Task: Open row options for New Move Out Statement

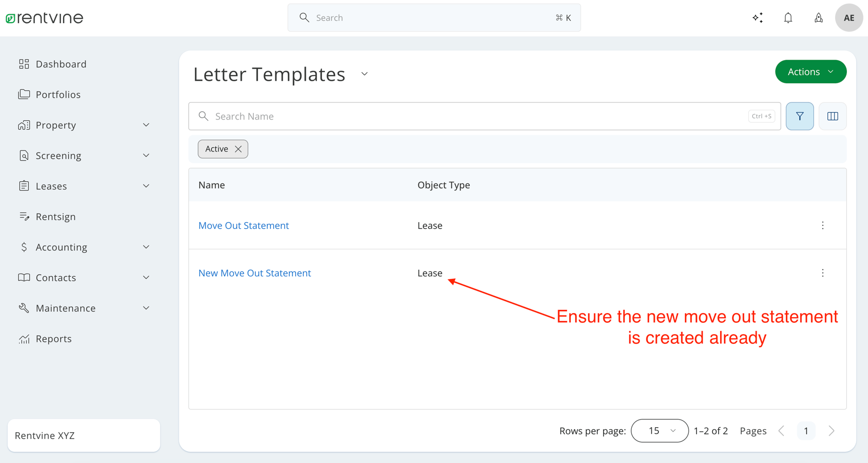Action: point(822,273)
